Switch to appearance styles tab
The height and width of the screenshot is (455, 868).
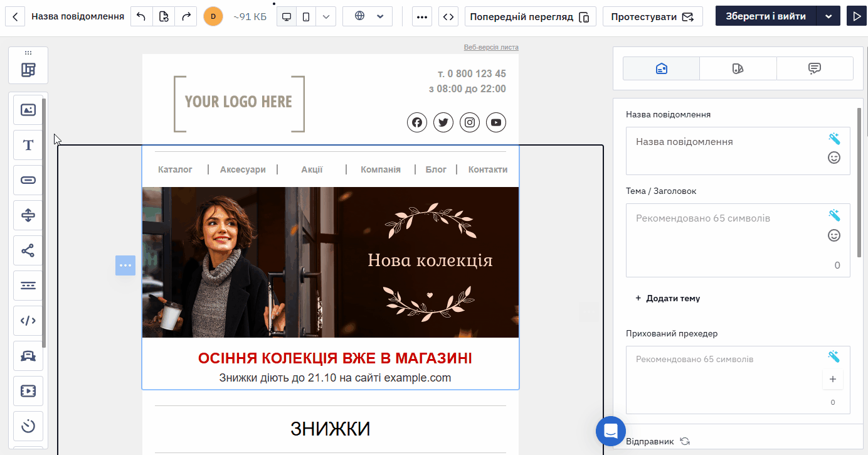(738, 68)
